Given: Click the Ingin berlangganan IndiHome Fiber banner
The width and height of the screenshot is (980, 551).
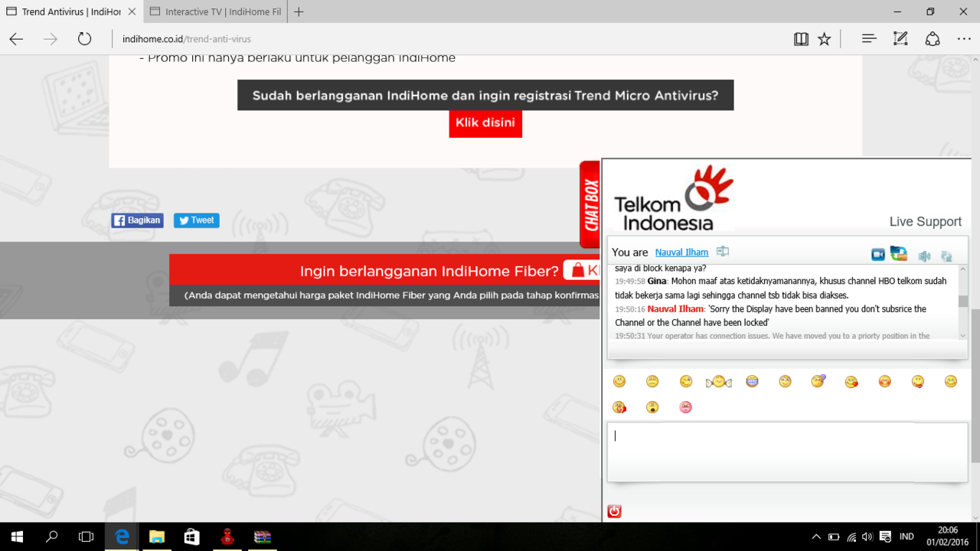Looking at the screenshot, I should [x=385, y=270].
